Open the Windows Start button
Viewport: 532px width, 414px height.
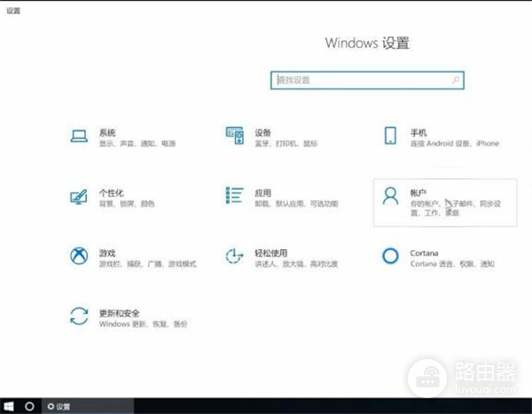[9, 406]
